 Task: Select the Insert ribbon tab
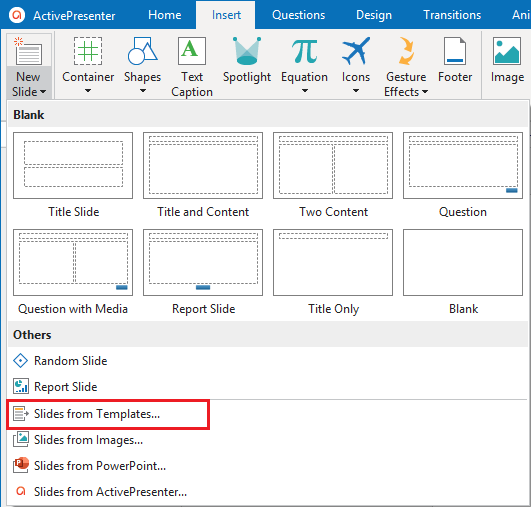[226, 15]
